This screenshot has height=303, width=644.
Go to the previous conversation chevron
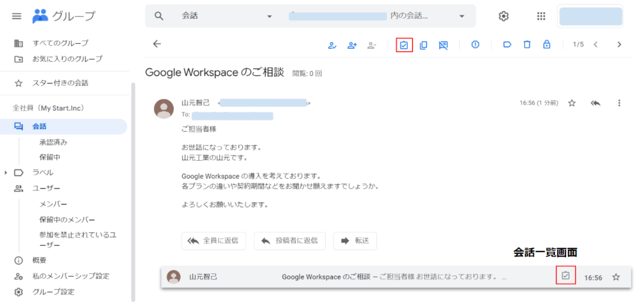(x=595, y=44)
